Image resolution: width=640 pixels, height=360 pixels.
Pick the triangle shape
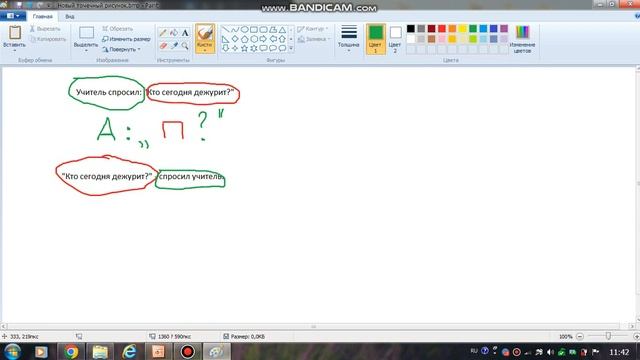(282, 30)
